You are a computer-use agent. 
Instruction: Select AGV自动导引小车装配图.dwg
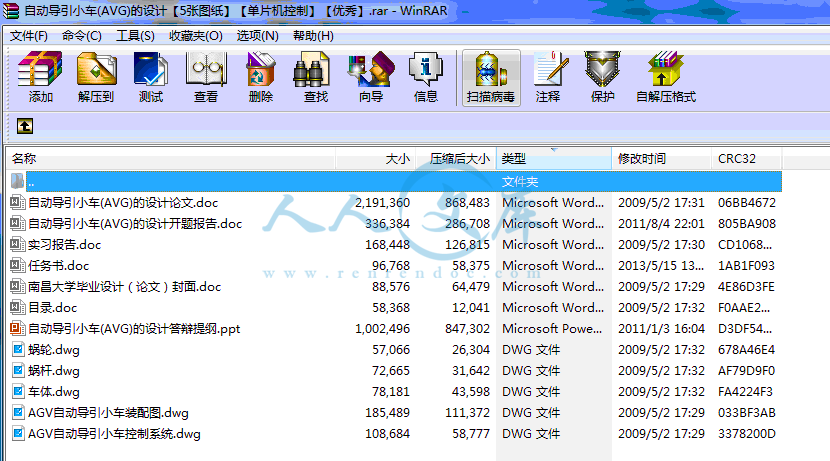point(108,413)
